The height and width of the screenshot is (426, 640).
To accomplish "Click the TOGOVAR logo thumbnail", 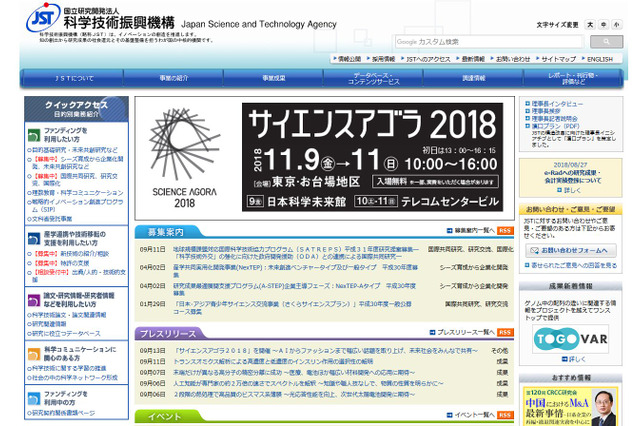I will (x=571, y=339).
